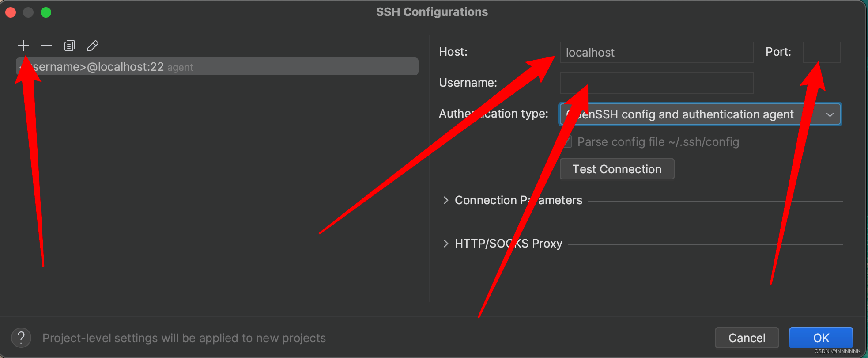The image size is (868, 358).
Task: Select the username@localhost:22 agent entry
Action: 216,67
